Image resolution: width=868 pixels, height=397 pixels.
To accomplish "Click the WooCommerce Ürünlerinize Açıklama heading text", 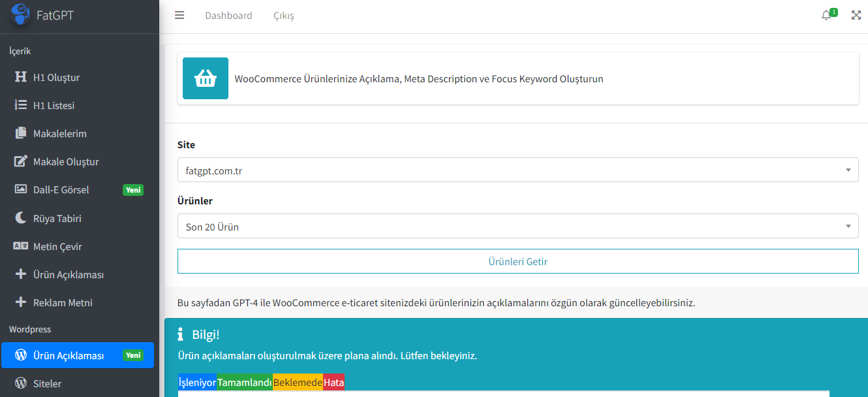I will coord(419,79).
